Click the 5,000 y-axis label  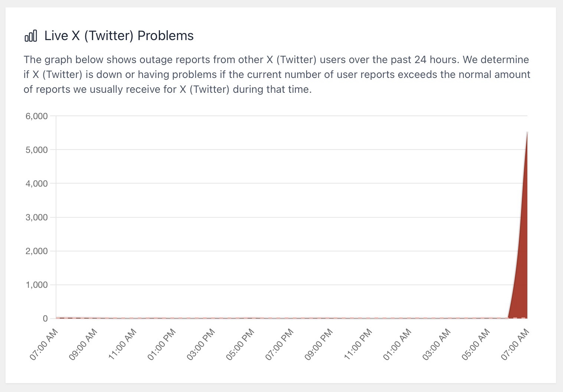(36, 150)
